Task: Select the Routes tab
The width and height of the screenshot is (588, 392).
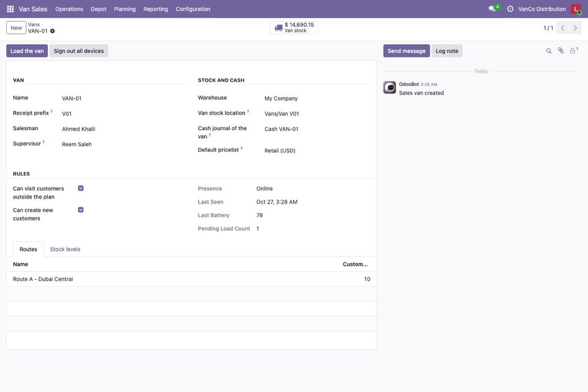Action: [x=28, y=250]
